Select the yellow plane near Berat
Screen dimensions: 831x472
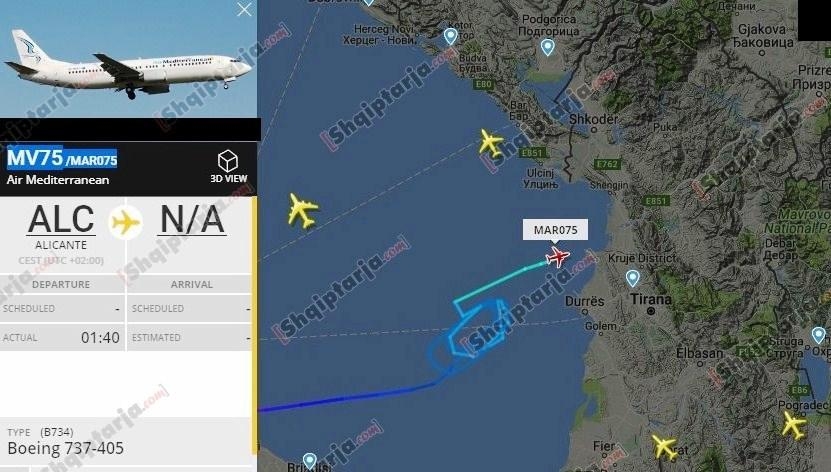(x=665, y=446)
